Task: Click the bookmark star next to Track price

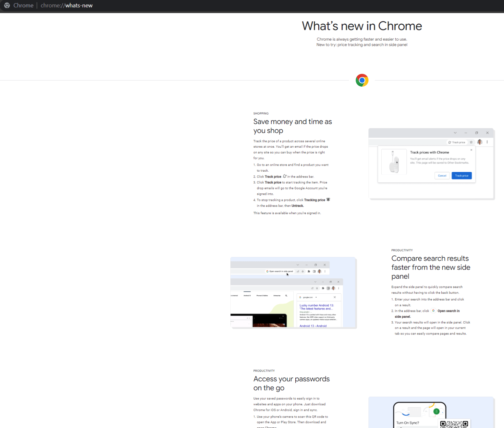Action: pos(471,142)
